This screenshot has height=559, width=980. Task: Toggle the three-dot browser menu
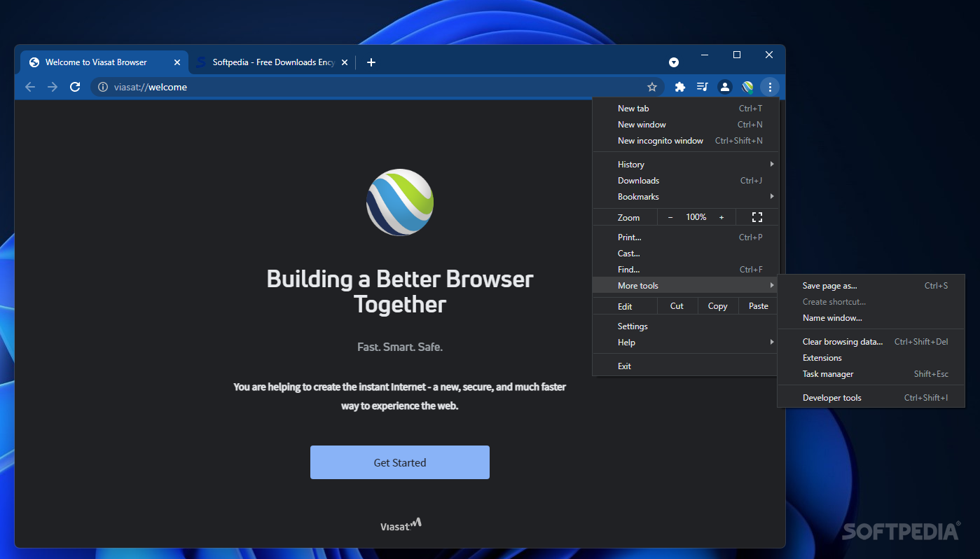click(770, 87)
